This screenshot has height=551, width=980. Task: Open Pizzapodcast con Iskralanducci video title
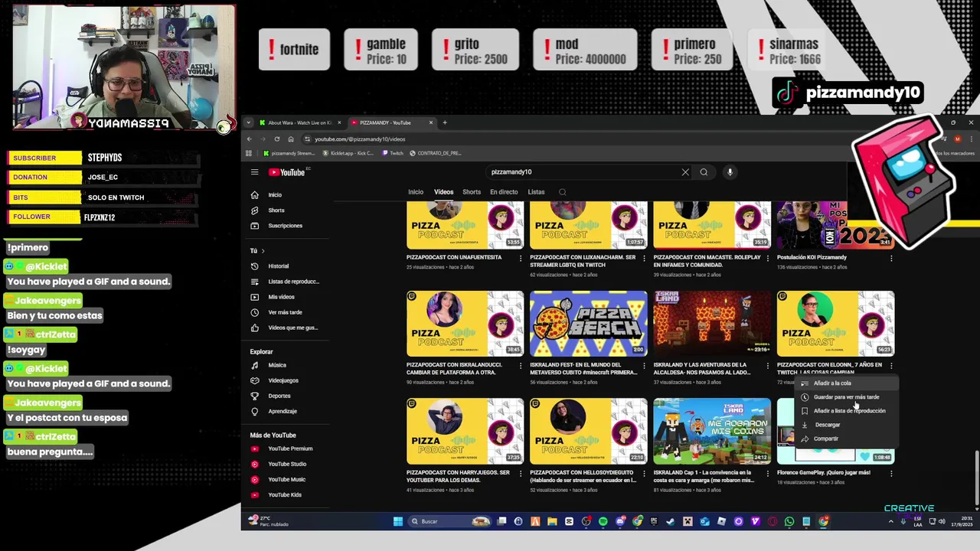[454, 368]
